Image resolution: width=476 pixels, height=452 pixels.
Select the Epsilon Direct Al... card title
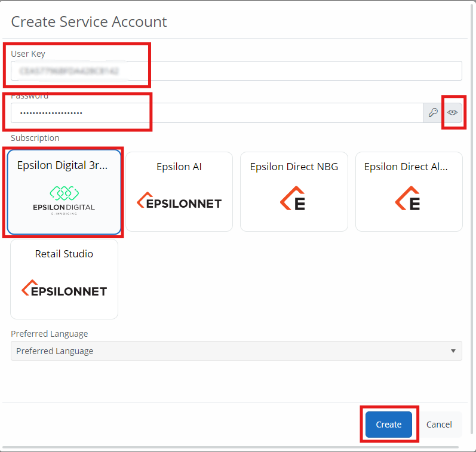[x=406, y=167]
